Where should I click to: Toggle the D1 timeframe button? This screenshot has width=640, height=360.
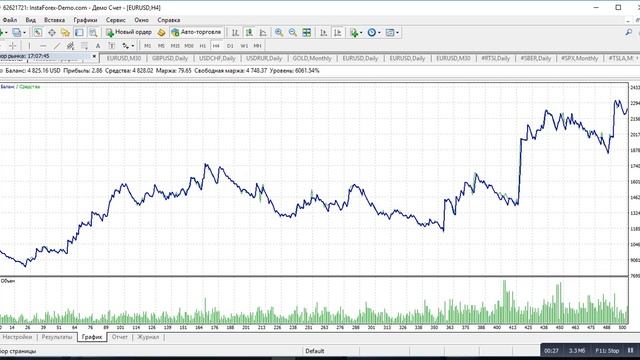point(230,46)
